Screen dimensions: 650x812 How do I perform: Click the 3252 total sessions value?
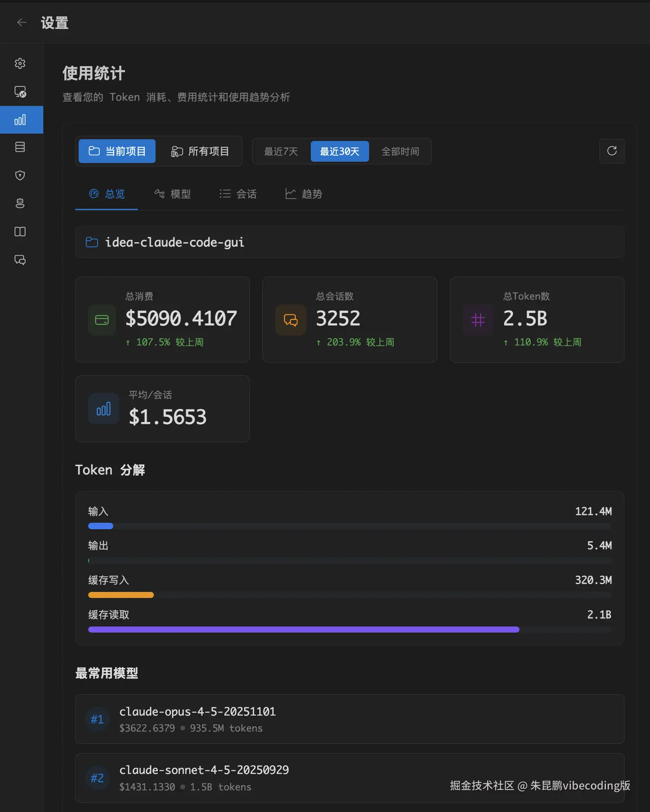(338, 319)
